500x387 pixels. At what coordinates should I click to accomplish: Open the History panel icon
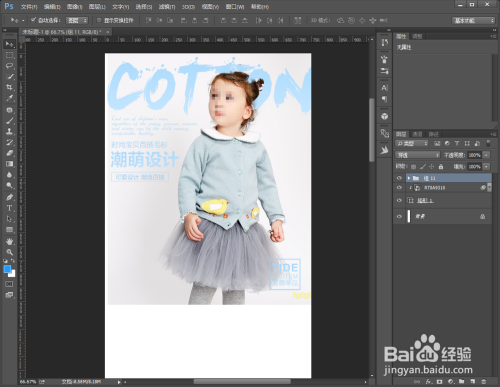(x=385, y=43)
